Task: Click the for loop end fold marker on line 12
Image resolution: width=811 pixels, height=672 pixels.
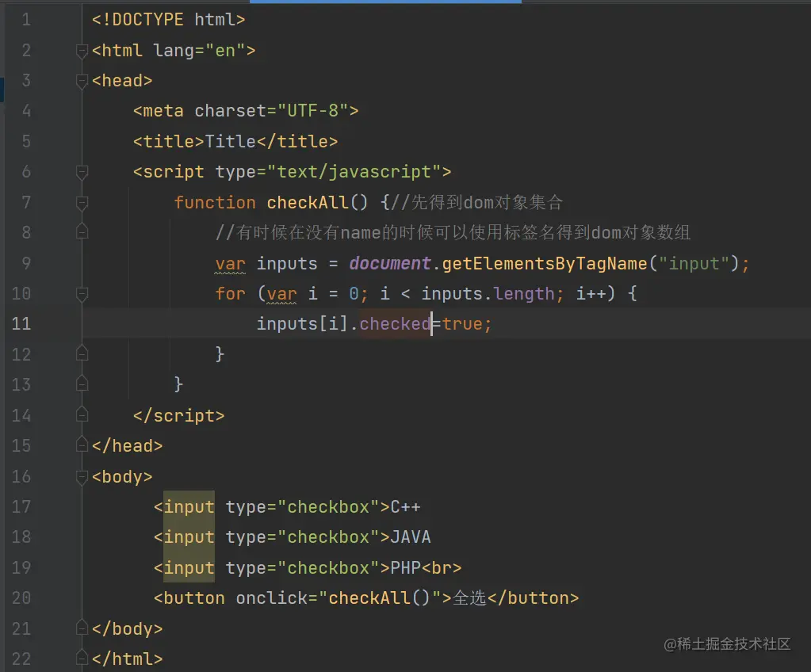Action: click(x=82, y=354)
